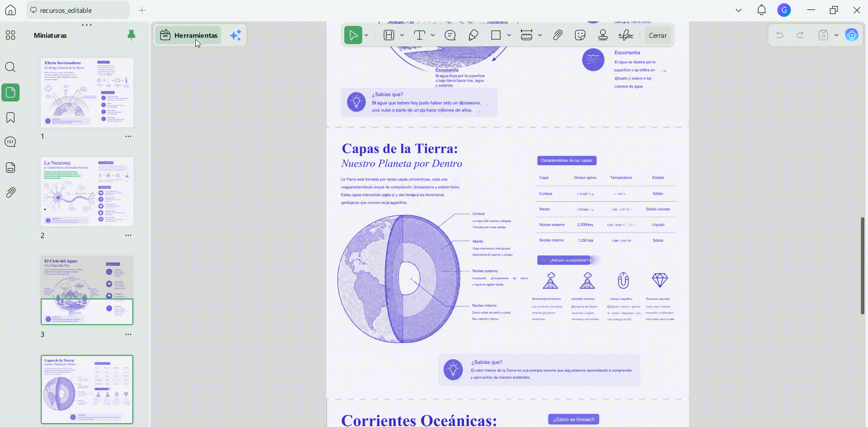
Task: Expand the shape tool dropdown arrow
Action: point(509,35)
